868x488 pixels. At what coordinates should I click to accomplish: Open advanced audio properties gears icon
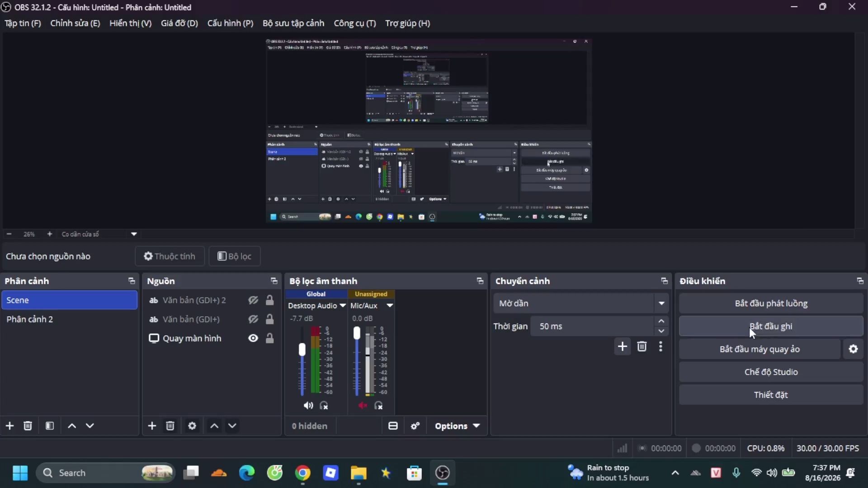tap(415, 426)
